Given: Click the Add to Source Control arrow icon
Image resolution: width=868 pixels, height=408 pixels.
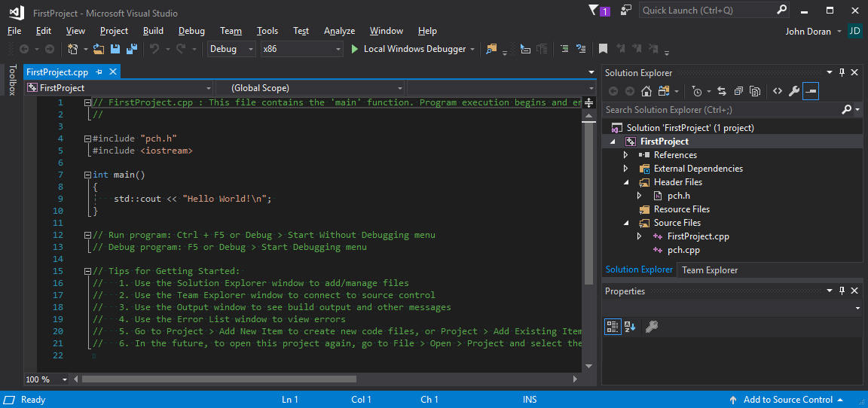Looking at the screenshot, I should coord(733,400).
